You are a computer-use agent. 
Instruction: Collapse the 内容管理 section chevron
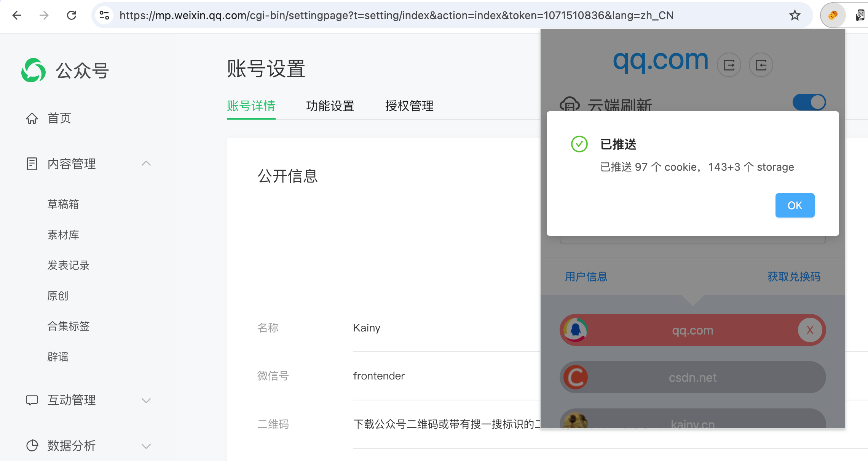[146, 163]
